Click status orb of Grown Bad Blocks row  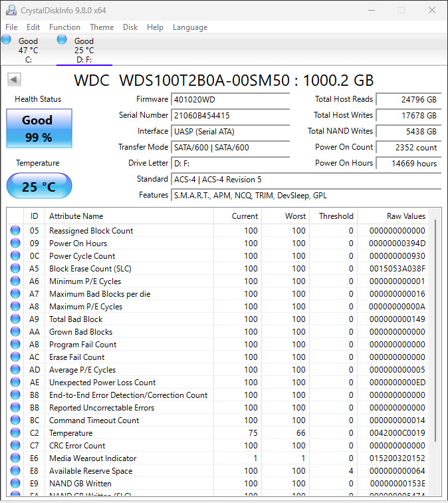click(x=15, y=331)
